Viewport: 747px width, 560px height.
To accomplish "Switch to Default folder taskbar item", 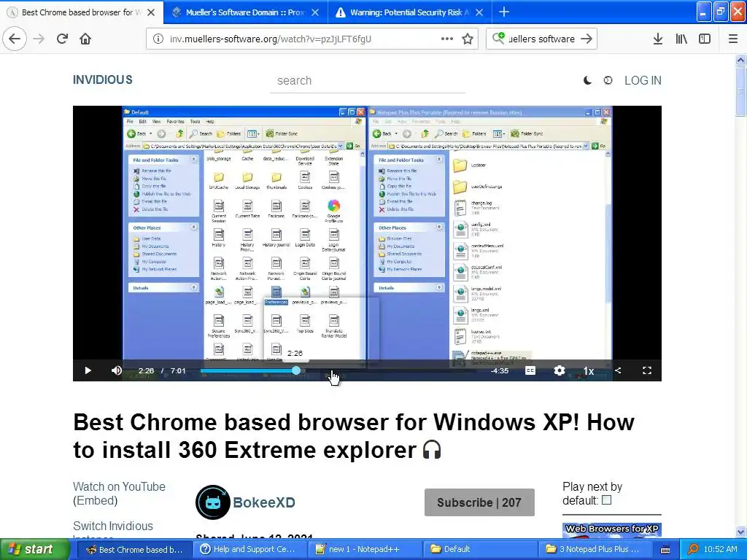I will [480, 550].
